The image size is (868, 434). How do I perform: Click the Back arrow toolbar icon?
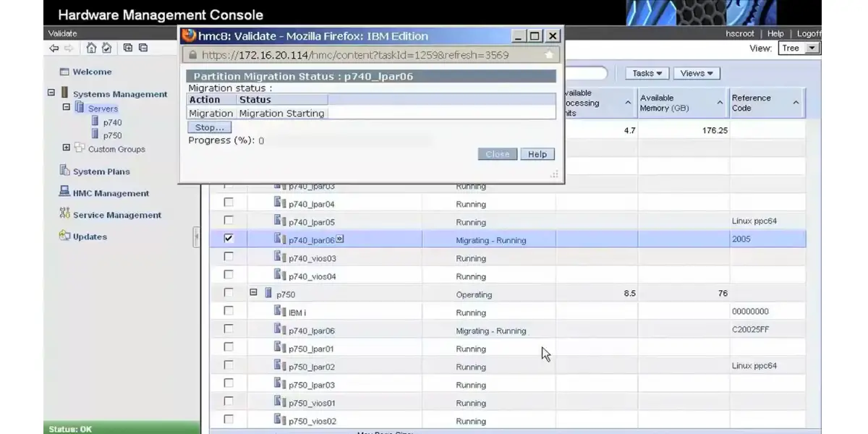(x=54, y=48)
